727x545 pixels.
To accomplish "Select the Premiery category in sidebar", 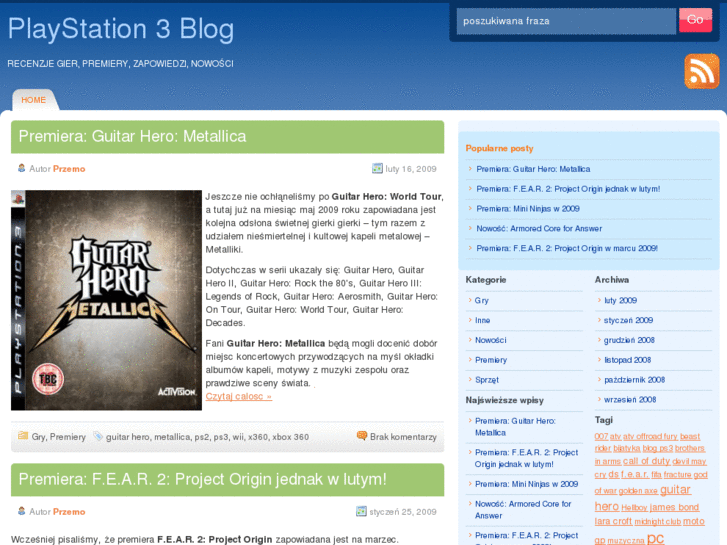I will [491, 360].
